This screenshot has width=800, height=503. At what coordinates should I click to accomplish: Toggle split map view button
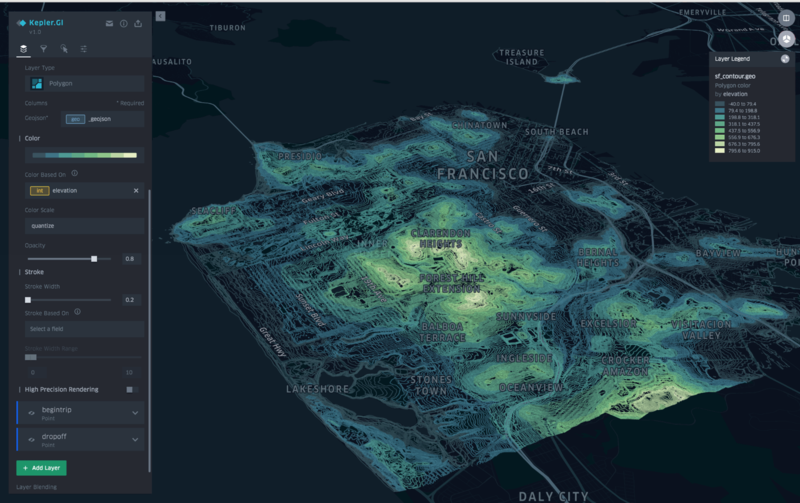click(786, 18)
